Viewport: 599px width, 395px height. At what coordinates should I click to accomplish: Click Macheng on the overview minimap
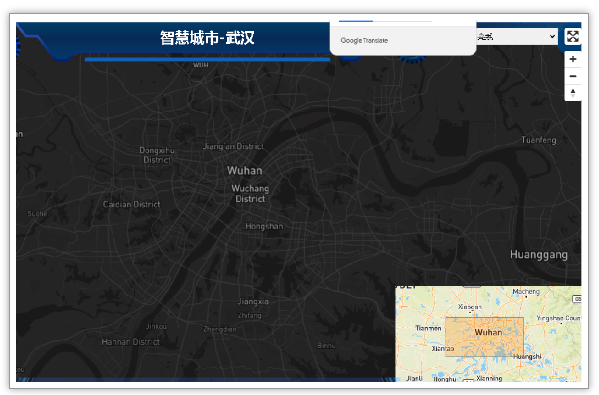pos(526,292)
